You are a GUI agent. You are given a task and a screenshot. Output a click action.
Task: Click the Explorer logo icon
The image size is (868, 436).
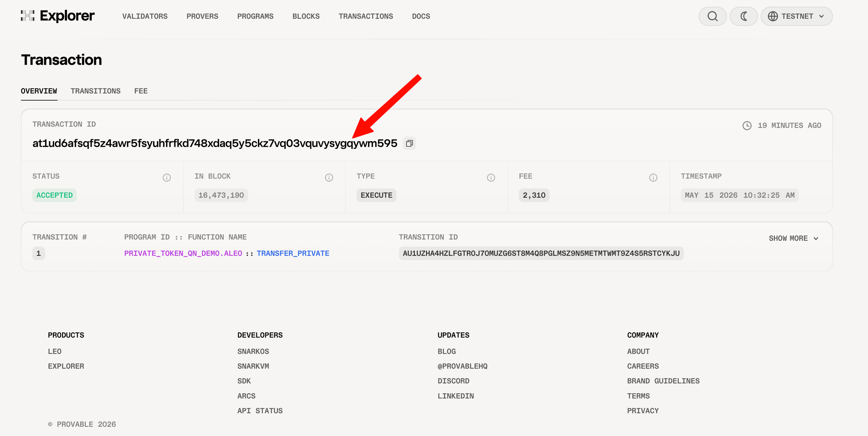28,15
